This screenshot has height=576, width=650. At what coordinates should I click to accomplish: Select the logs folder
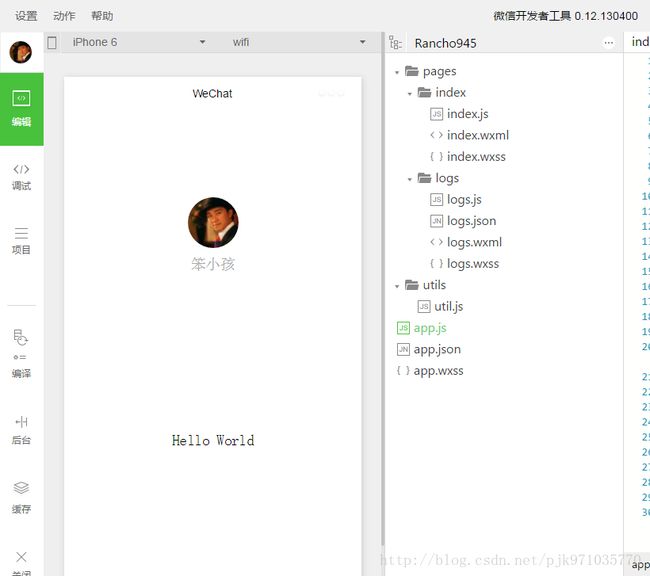[x=438, y=178]
